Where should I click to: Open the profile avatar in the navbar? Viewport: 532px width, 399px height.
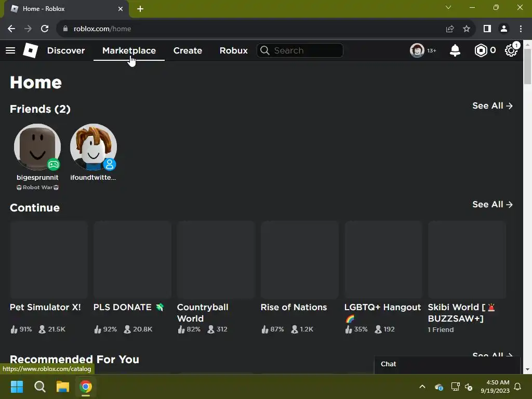[417, 50]
